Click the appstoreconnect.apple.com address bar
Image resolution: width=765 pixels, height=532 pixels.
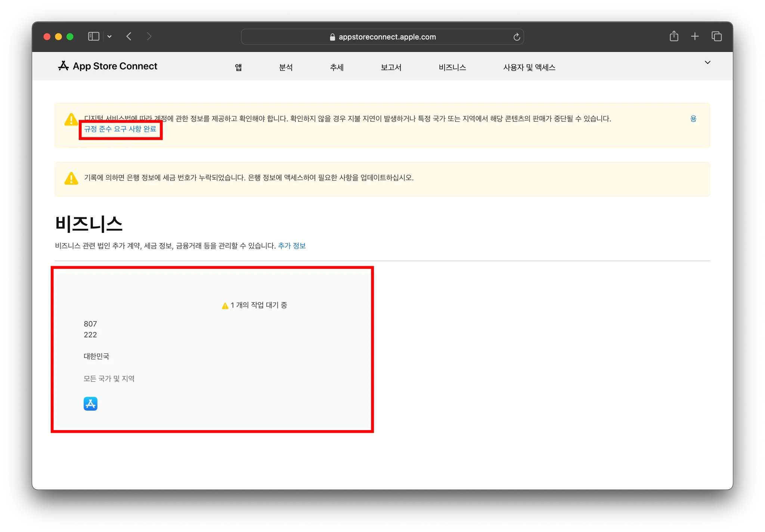click(387, 37)
